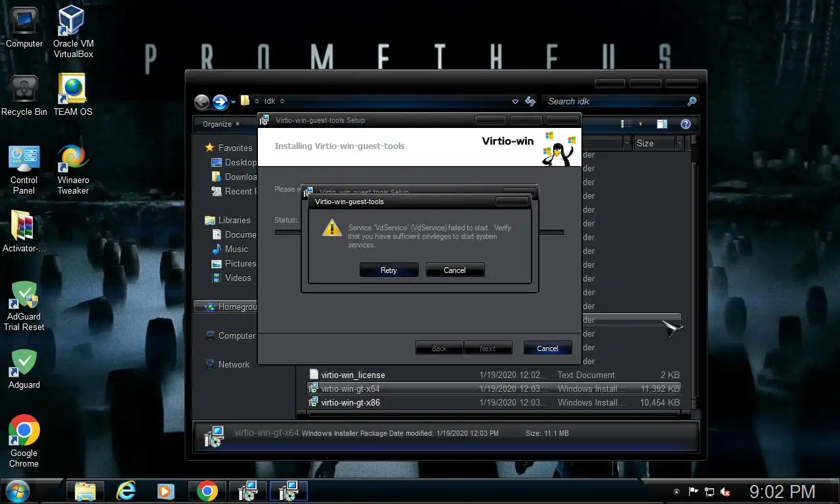840x504 pixels.
Task: Change the view using the view icon
Action: (x=626, y=124)
